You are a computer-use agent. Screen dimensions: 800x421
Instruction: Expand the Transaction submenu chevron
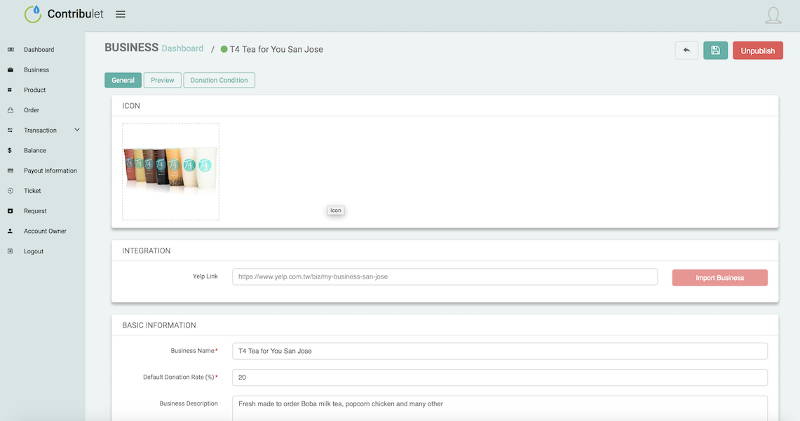point(77,130)
